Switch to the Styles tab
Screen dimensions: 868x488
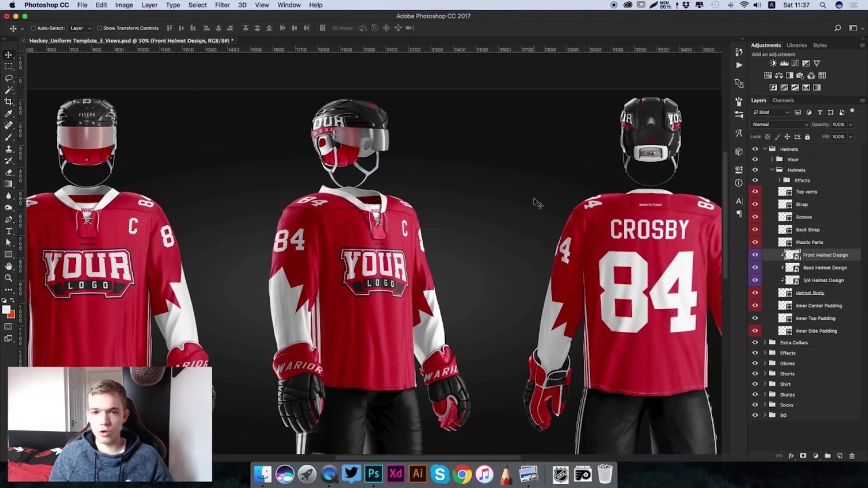point(820,45)
